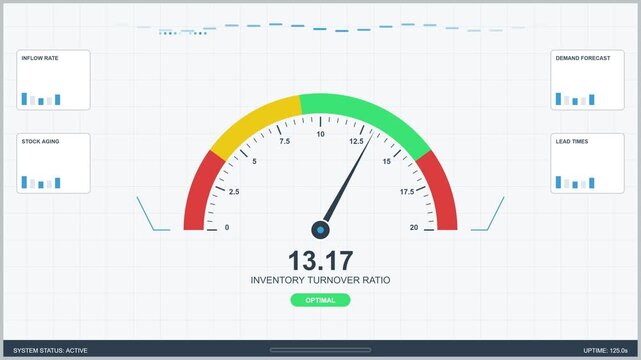
Task: Click the Stock Aging mini bar chart
Action: (41, 182)
